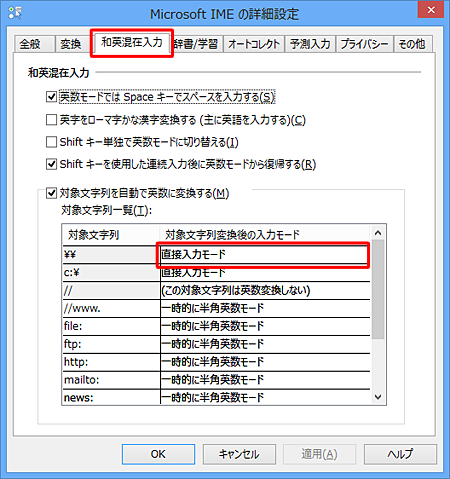Screen dimensions: 450x479
Task: Select the 和英混在入力 tab
Action: [132, 42]
